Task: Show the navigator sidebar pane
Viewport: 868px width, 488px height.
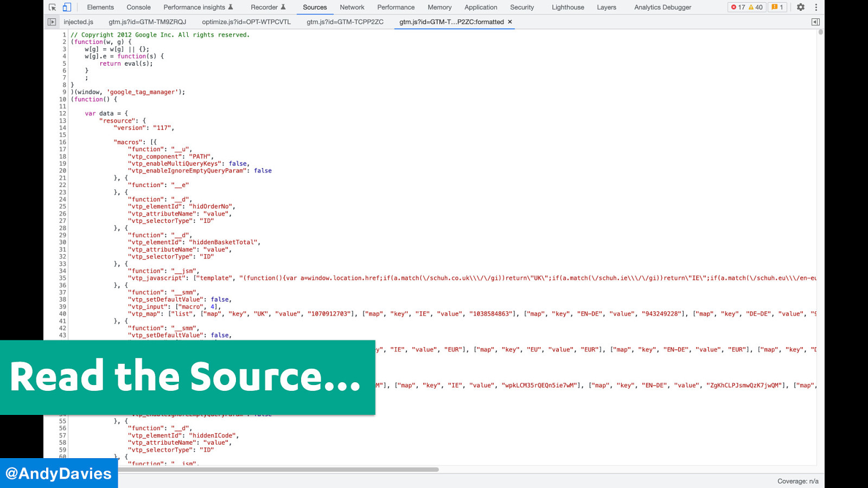Action: (52, 22)
